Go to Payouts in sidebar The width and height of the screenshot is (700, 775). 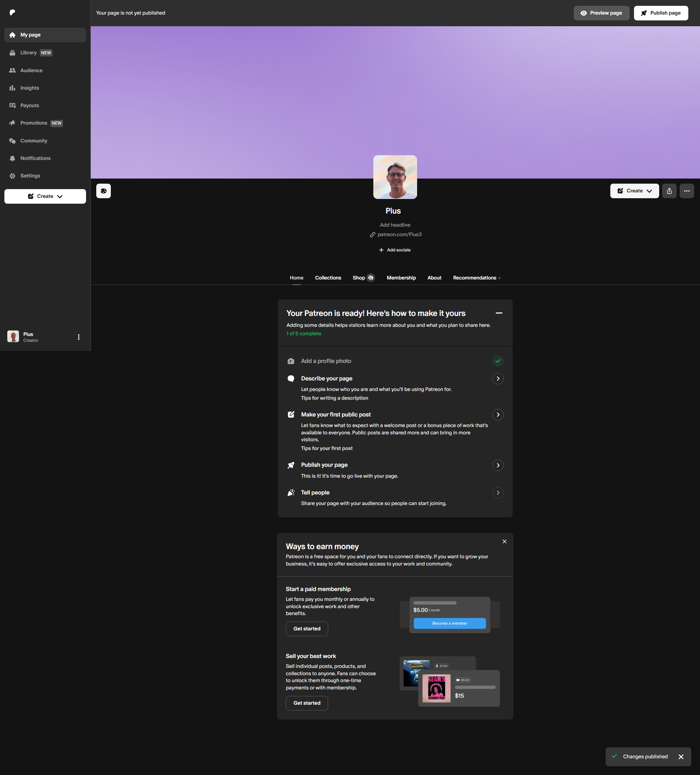click(x=29, y=105)
